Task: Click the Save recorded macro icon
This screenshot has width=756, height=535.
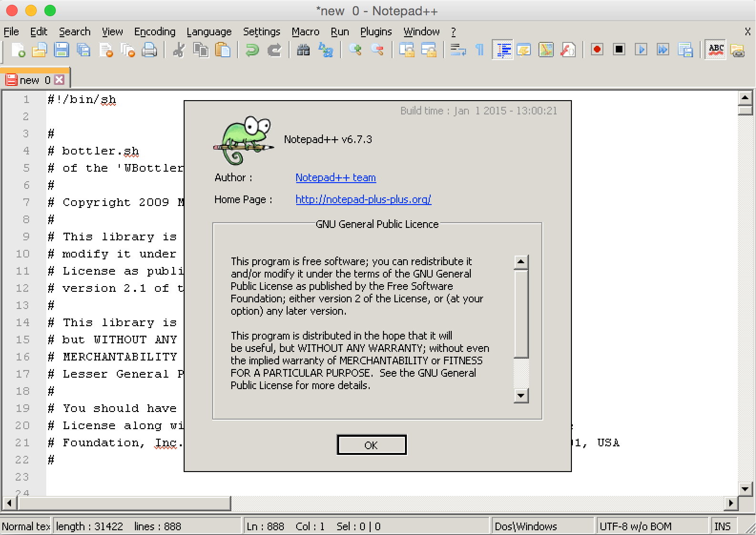Action: tap(685, 50)
